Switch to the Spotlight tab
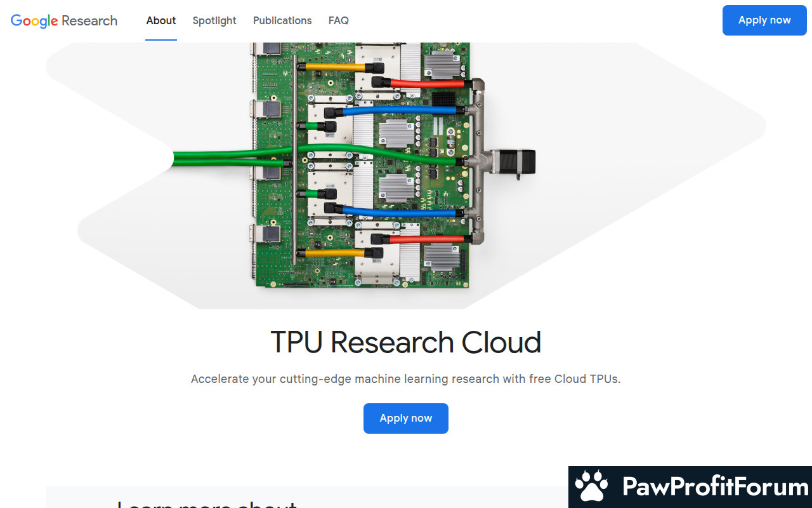Screen dimensions: 812x508 pyautogui.click(x=214, y=20)
